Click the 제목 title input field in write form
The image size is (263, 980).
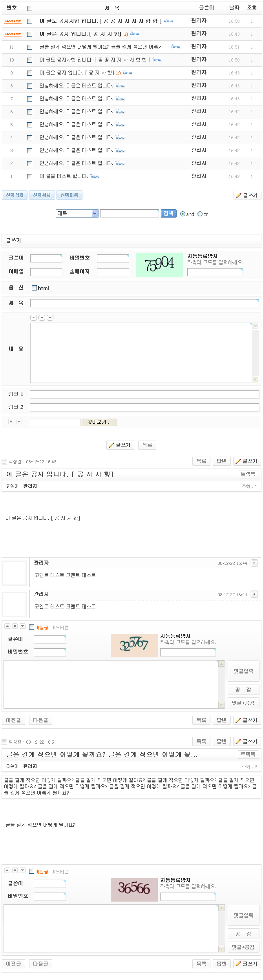(x=144, y=303)
